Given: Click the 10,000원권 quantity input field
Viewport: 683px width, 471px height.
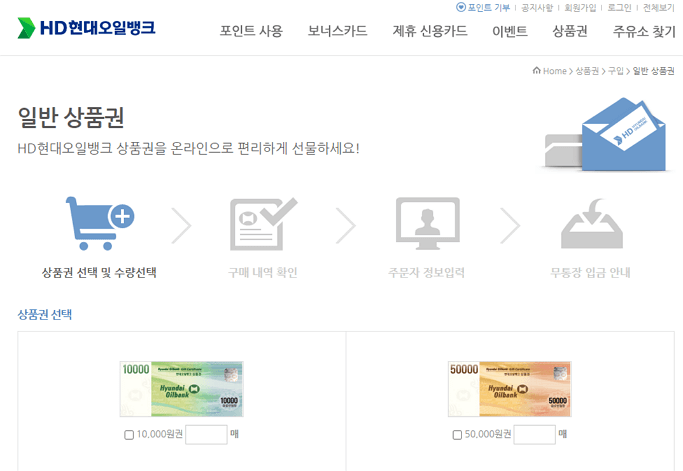Looking at the screenshot, I should pos(206,434).
